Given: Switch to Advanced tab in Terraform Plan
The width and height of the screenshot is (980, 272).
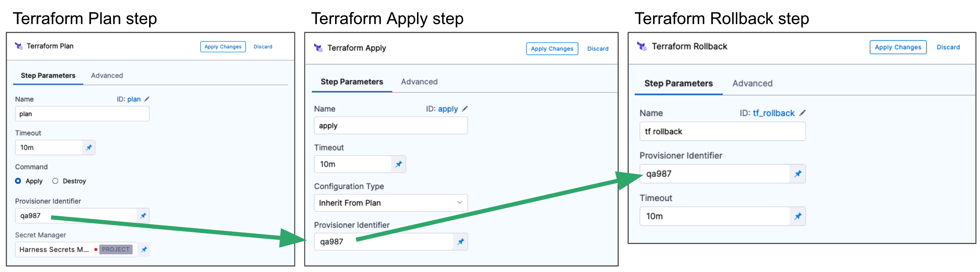Looking at the screenshot, I should coord(107,76).
